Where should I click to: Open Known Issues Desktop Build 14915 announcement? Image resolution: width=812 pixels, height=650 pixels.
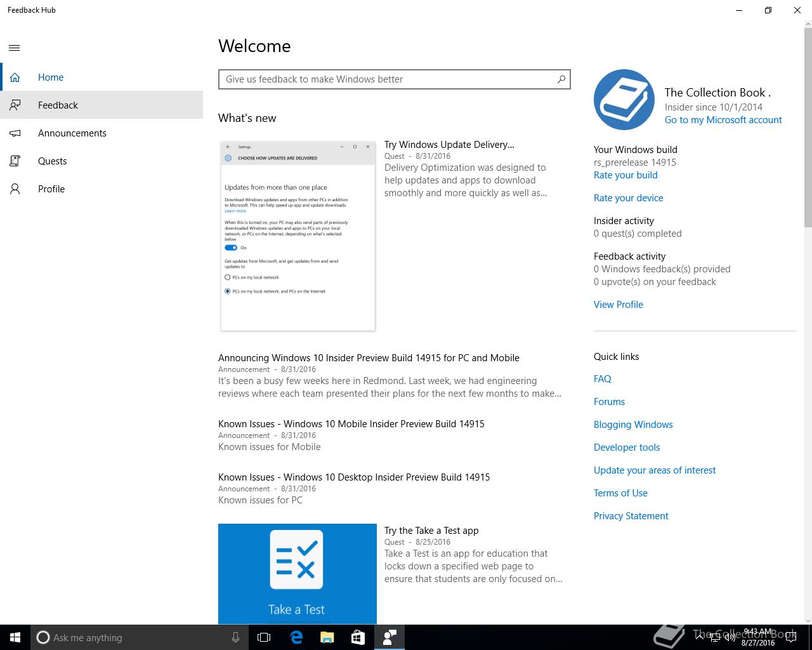(354, 477)
